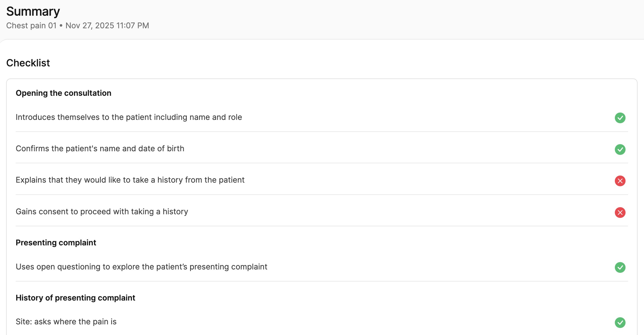Click the Checklist heading

pos(28,63)
